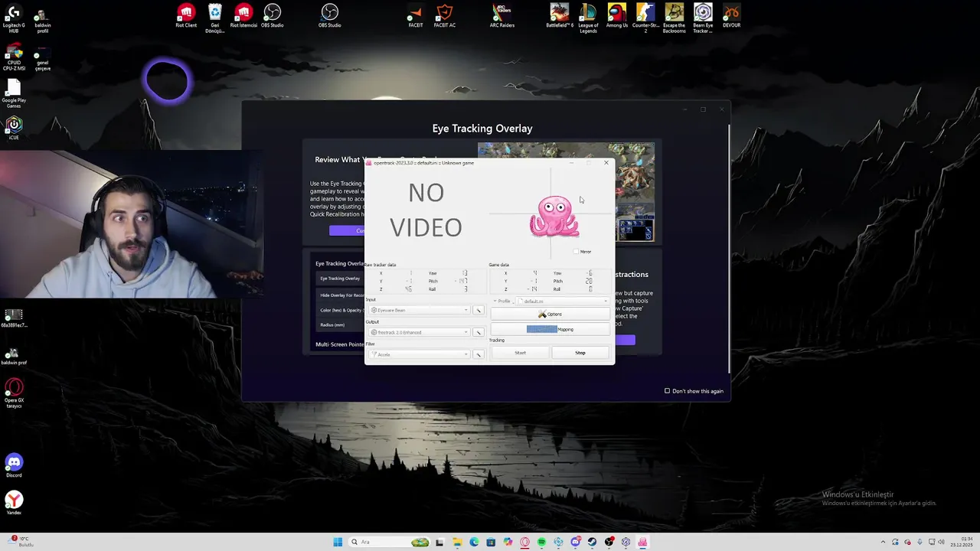Open the Yandex desktop shortcut
980x551 pixels.
(14, 503)
